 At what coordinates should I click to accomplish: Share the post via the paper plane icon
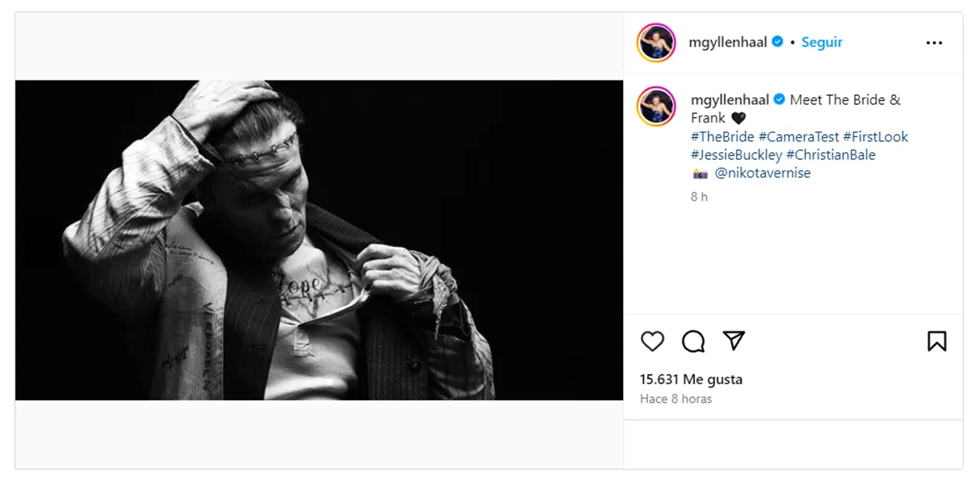pos(733,341)
